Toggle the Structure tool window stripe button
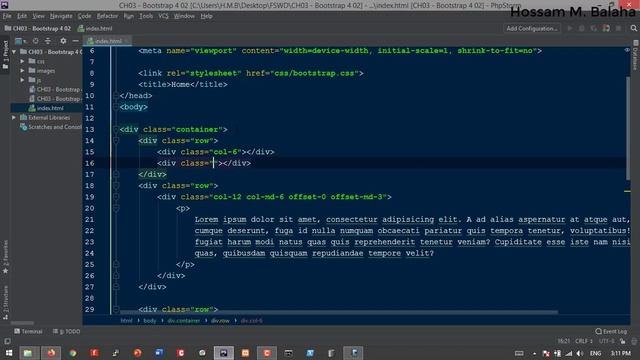Viewport: 640px width, 360px height. (x=5, y=302)
